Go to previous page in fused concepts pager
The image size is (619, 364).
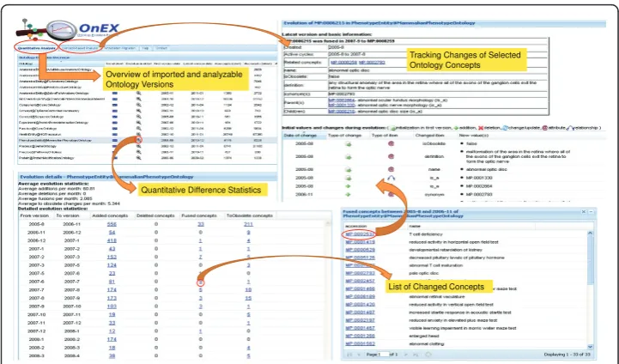pyautogui.click(x=359, y=355)
